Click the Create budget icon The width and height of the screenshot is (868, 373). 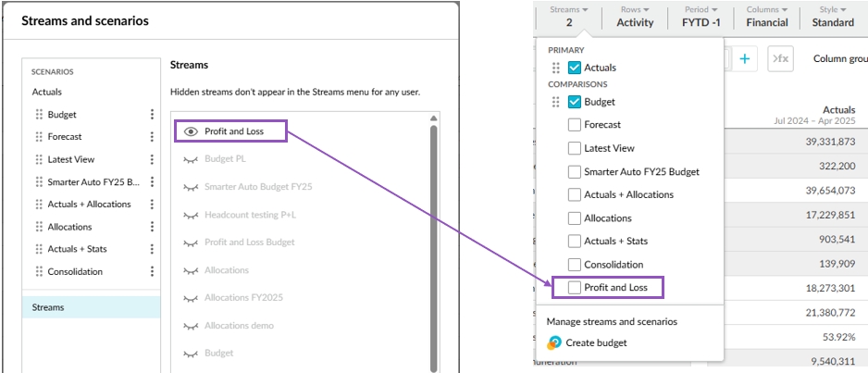(x=554, y=342)
